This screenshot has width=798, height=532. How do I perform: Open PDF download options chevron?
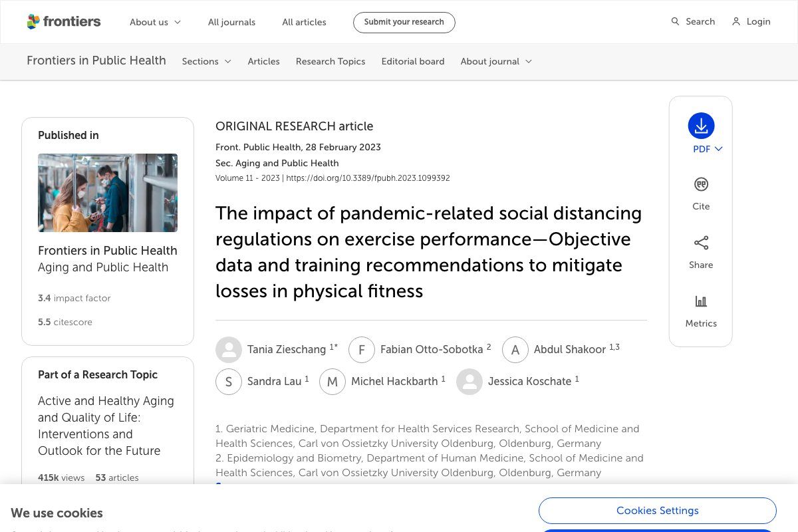718,149
